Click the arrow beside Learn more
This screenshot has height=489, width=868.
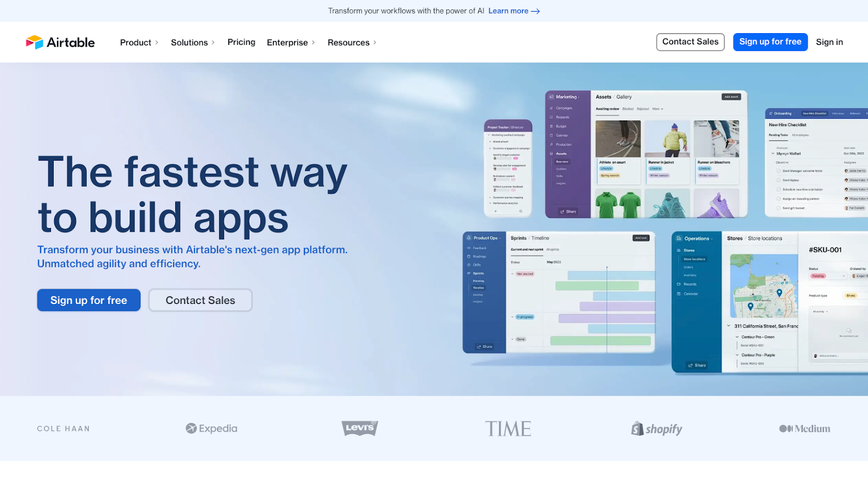coord(535,11)
